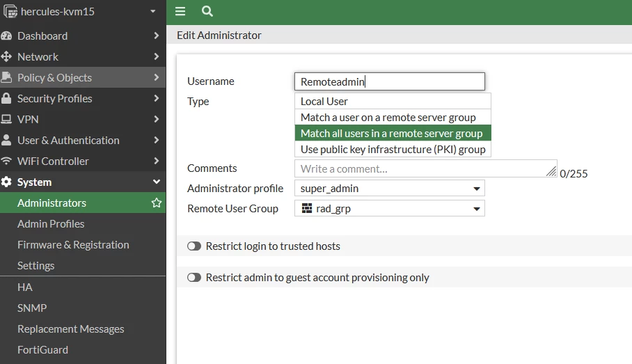632x364 pixels.
Task: Expand the WiFi Controller chevron
Action: (x=157, y=161)
